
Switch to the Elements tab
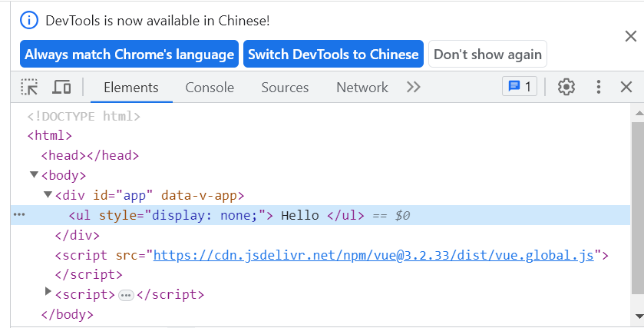[131, 88]
